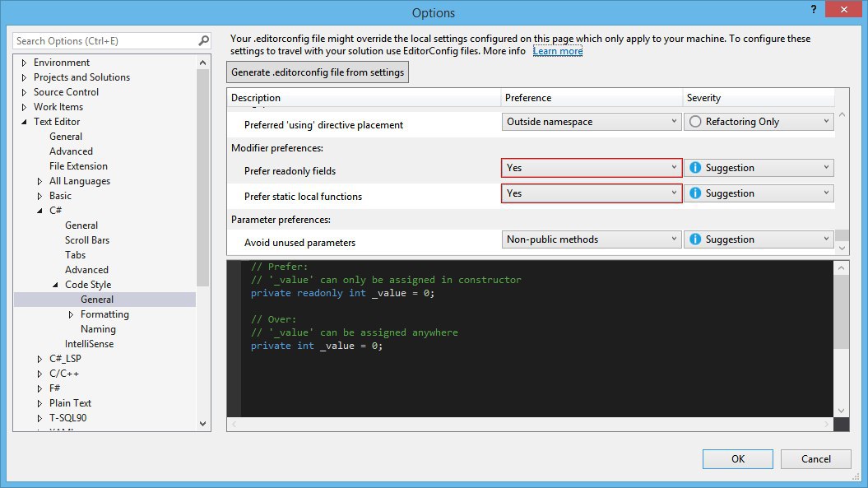Screen dimensions: 868x488
Task: Expand the Environment node
Action: (x=24, y=63)
